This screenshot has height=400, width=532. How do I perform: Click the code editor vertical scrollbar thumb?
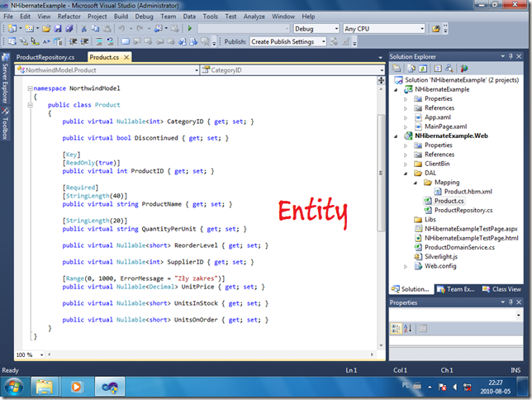[381, 173]
